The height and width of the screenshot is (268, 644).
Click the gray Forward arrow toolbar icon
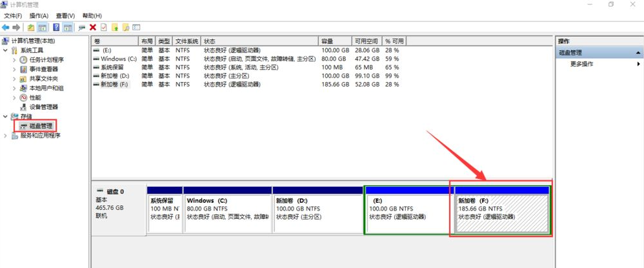click(x=16, y=28)
